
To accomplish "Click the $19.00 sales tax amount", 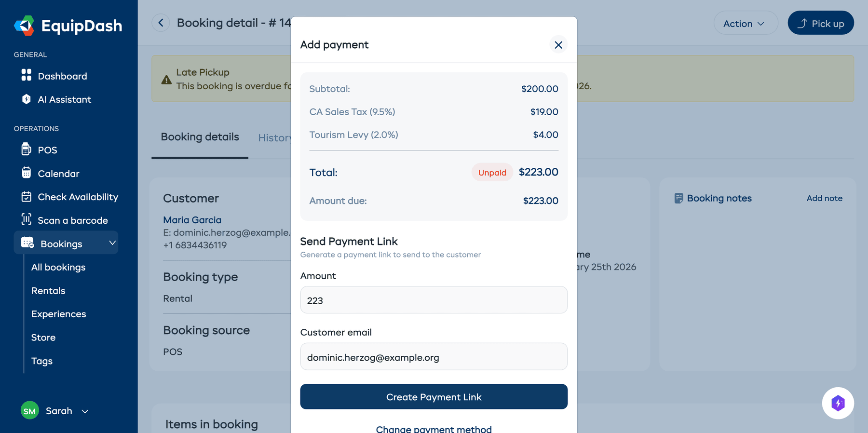I will [544, 112].
